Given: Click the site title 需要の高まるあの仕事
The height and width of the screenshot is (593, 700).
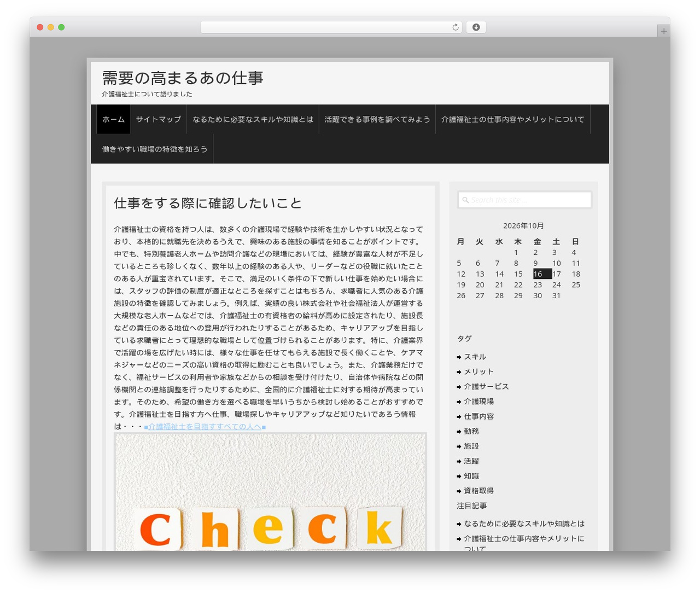Looking at the screenshot, I should tap(183, 78).
